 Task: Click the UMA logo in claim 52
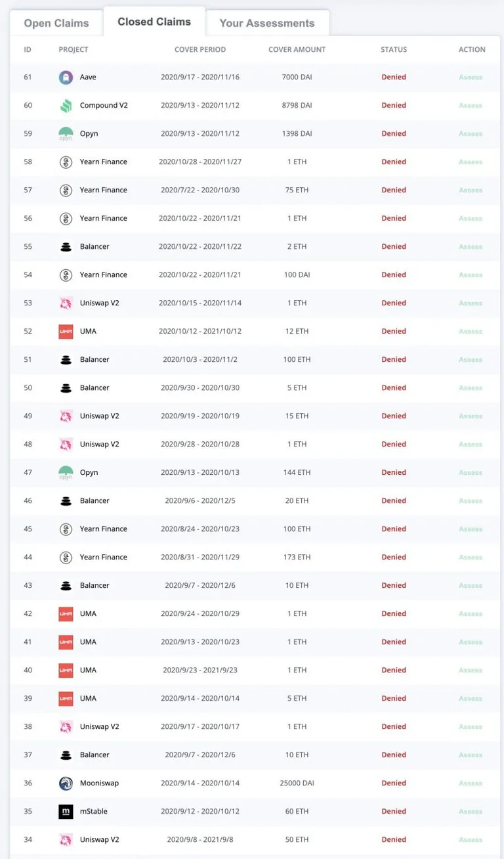point(66,332)
